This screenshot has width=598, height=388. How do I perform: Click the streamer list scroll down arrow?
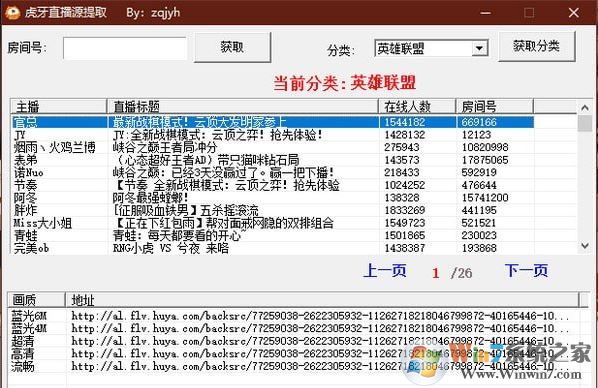click(585, 246)
